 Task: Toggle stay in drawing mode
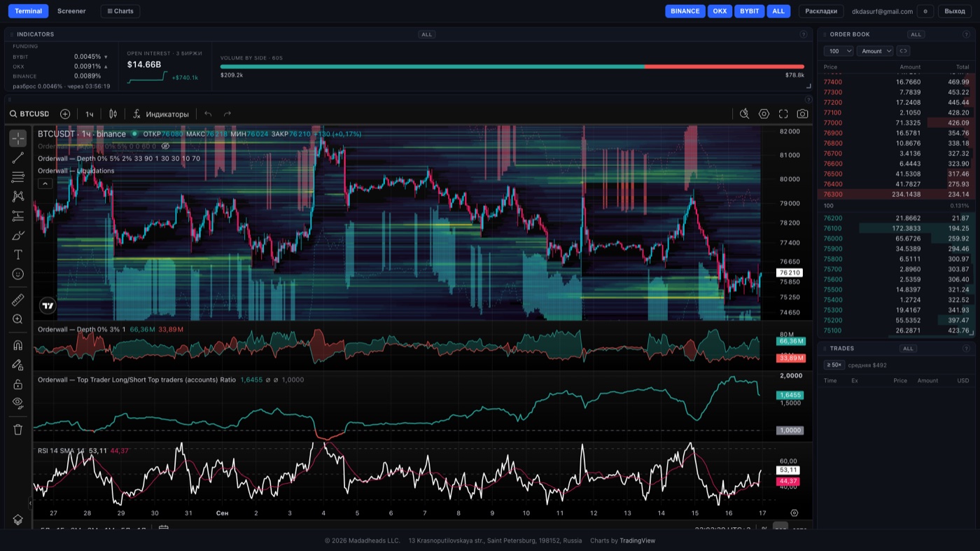pos(18,365)
